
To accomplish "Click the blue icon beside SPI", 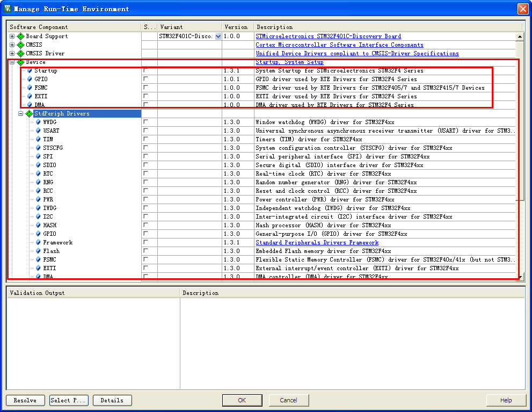I will (x=38, y=156).
